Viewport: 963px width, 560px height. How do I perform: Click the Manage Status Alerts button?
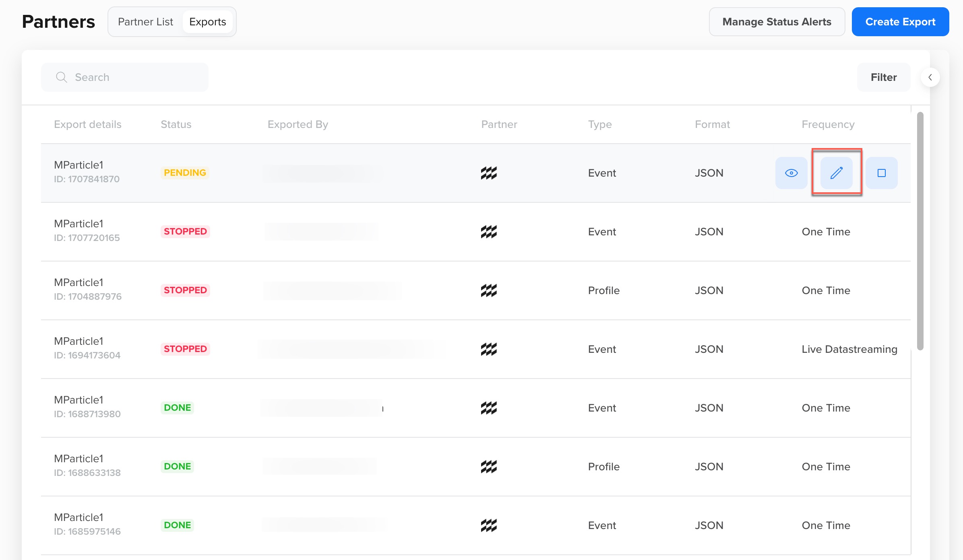coord(776,22)
